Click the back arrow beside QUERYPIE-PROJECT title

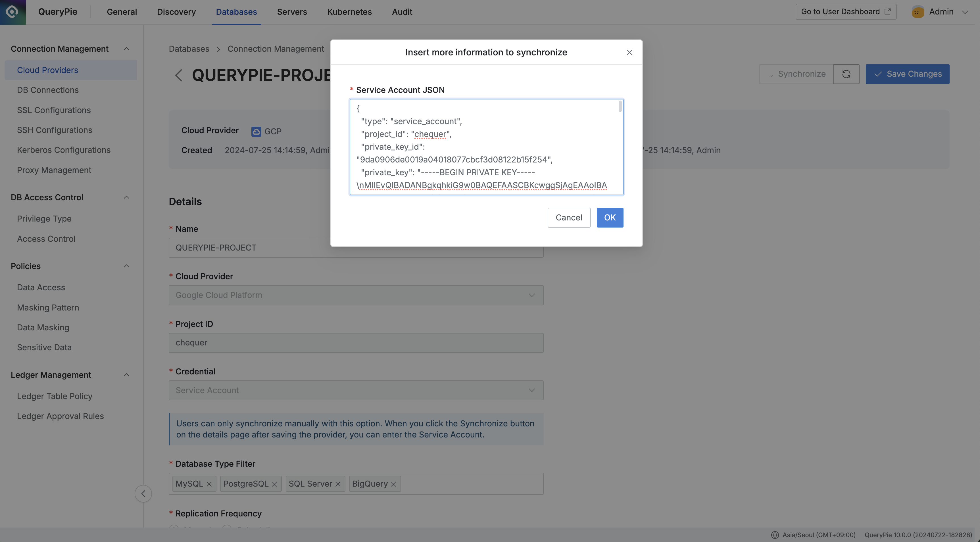178,75
